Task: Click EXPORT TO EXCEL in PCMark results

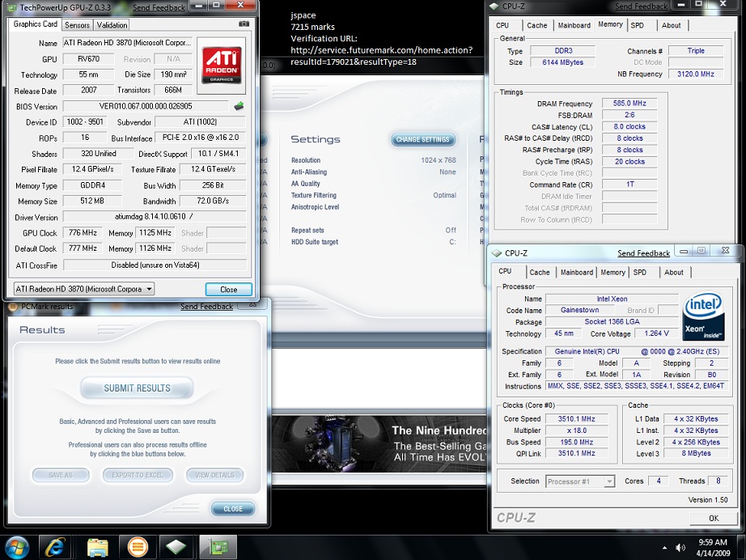Action: [x=138, y=475]
